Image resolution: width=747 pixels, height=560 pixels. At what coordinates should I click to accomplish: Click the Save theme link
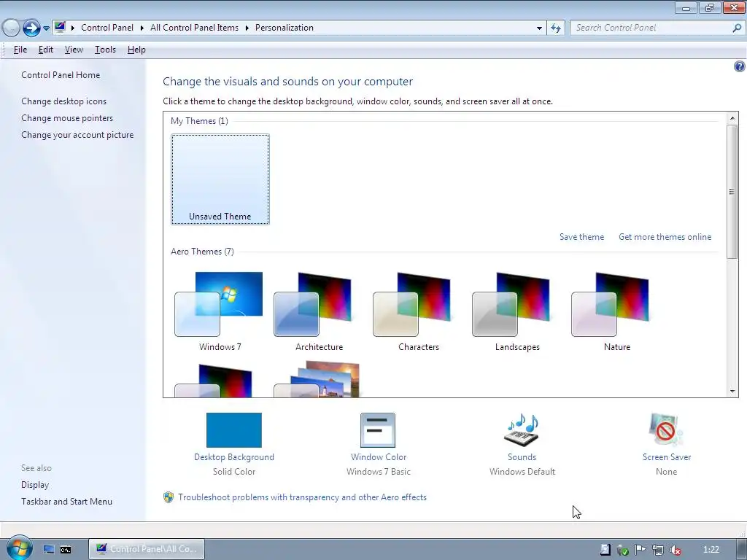pos(581,237)
